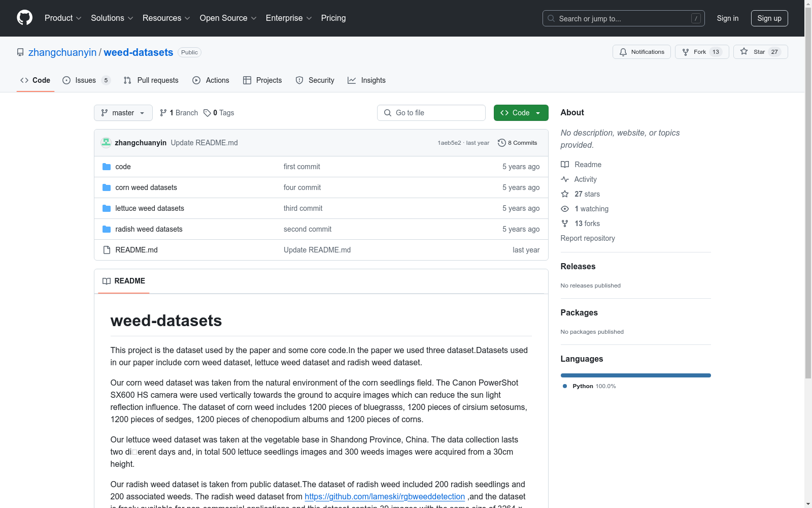Open the Solutions dropdown menu
Image resolution: width=812 pixels, height=508 pixels.
(112, 18)
